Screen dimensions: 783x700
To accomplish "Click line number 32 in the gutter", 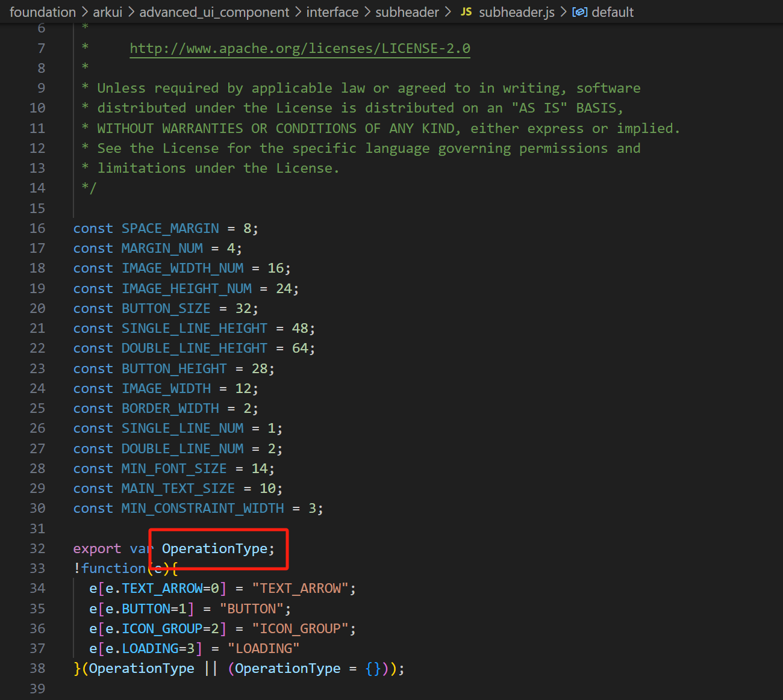I will click(x=37, y=548).
